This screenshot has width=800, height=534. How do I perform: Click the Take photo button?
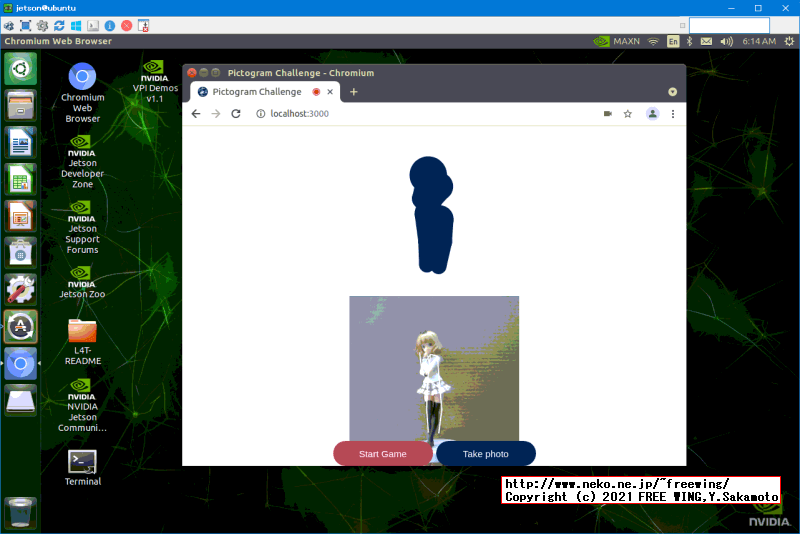point(486,453)
